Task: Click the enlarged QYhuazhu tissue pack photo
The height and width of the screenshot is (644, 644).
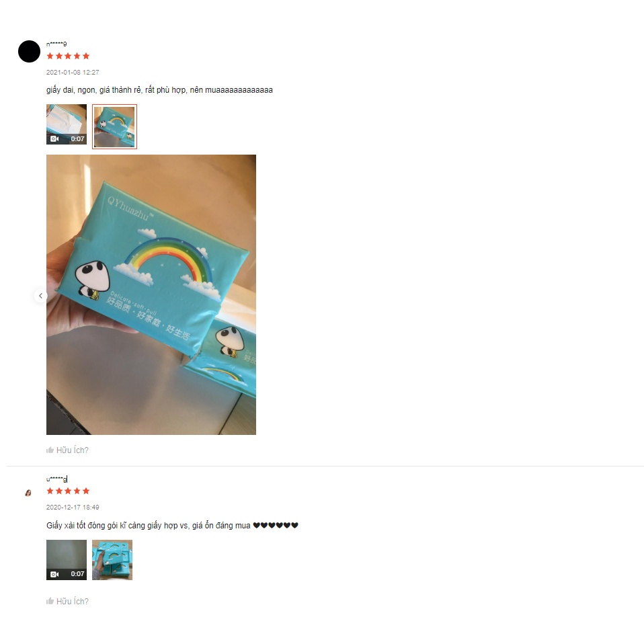Action: tap(151, 294)
